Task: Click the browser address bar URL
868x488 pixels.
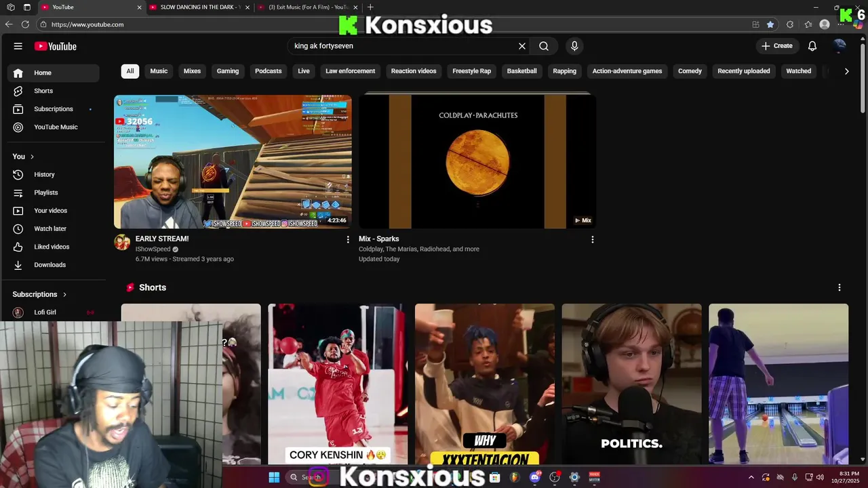Action: tap(87, 24)
